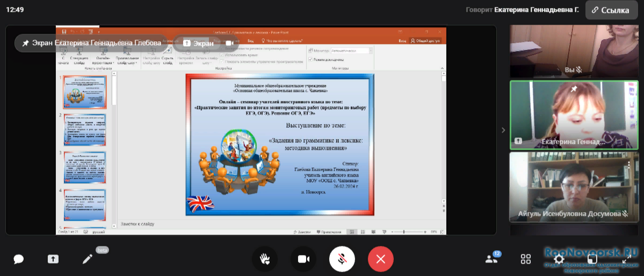Collapse the participants video sidebar arrow
644x276 pixels.
tap(503, 130)
